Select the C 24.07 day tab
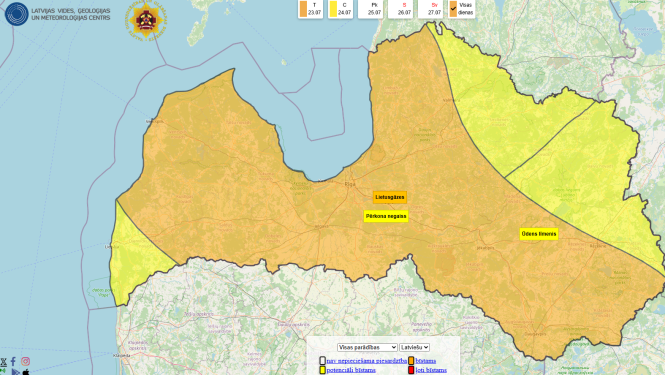 tap(340, 9)
